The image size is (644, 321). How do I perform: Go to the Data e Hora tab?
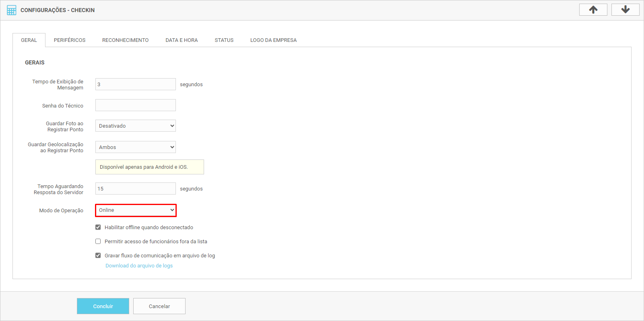[182, 40]
